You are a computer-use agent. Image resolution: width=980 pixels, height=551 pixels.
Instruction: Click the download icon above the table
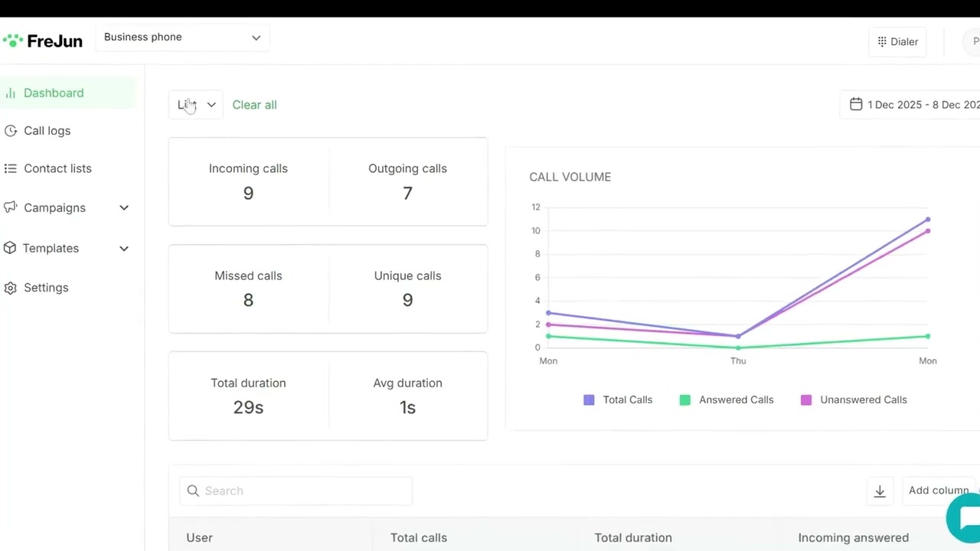pos(880,491)
